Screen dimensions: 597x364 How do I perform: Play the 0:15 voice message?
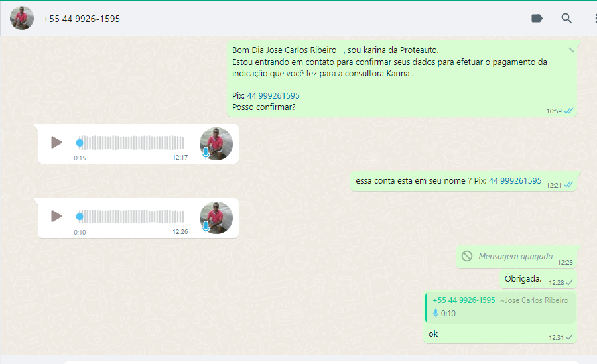tap(56, 143)
